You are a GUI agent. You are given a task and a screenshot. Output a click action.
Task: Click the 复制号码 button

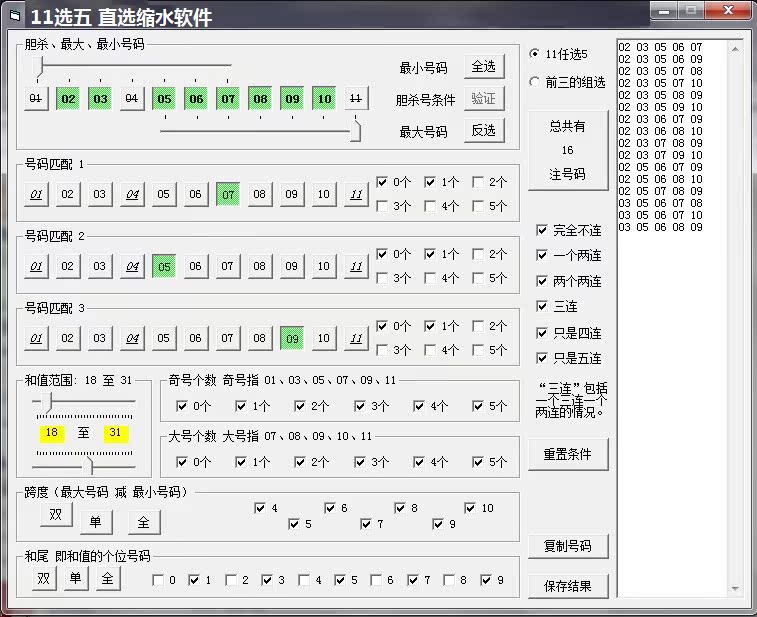pyautogui.click(x=568, y=546)
